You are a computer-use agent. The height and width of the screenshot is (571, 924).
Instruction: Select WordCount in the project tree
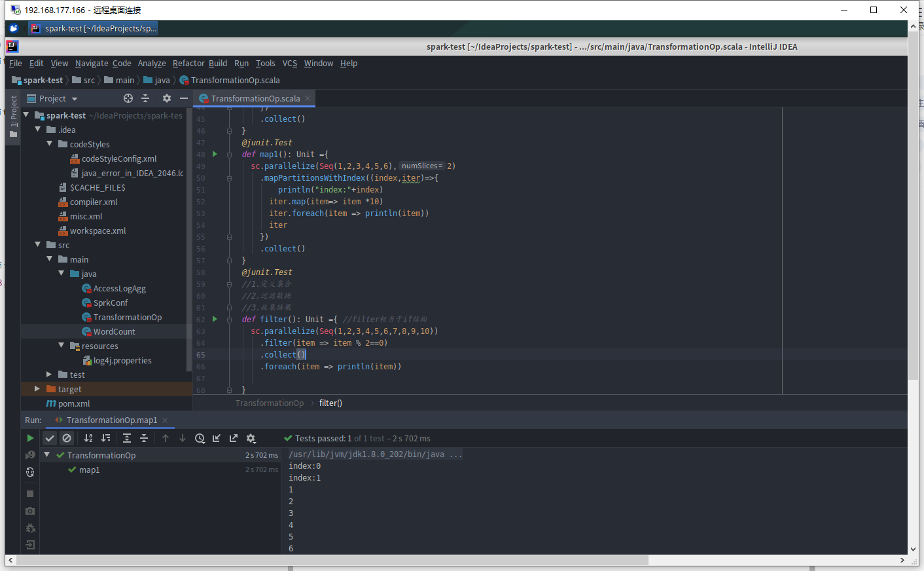tap(114, 332)
